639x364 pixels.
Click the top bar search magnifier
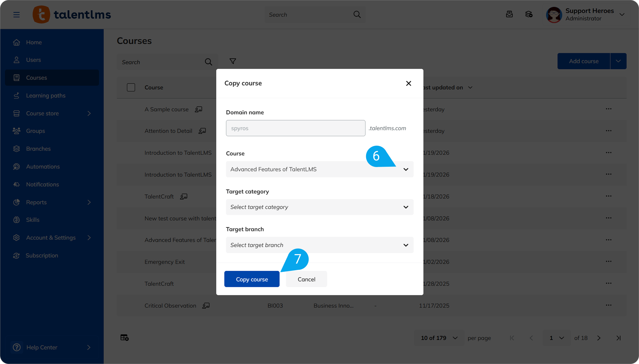pyautogui.click(x=357, y=14)
